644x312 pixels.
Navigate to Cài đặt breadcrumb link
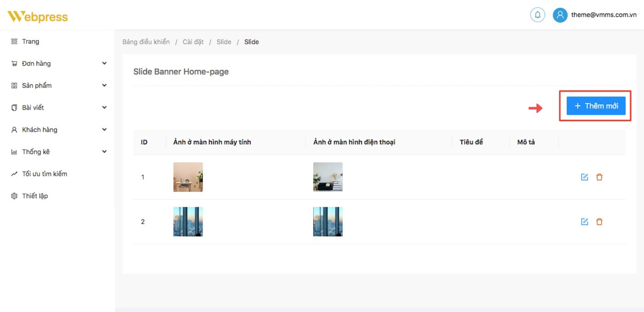193,42
